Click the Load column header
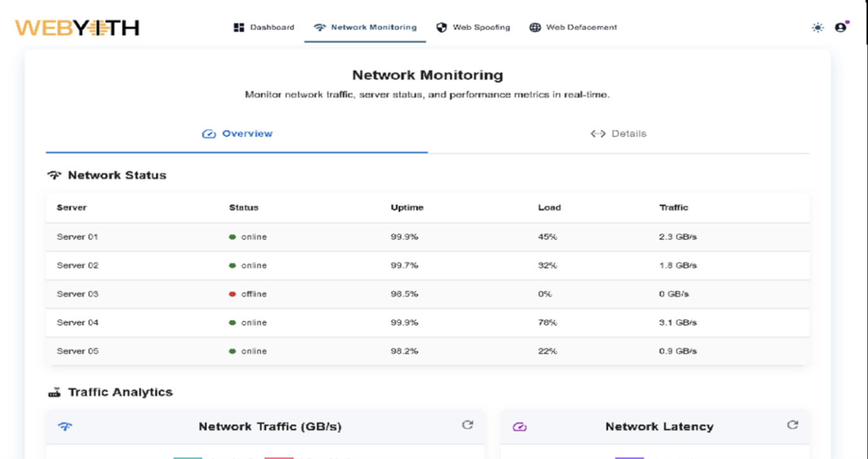 549,207
